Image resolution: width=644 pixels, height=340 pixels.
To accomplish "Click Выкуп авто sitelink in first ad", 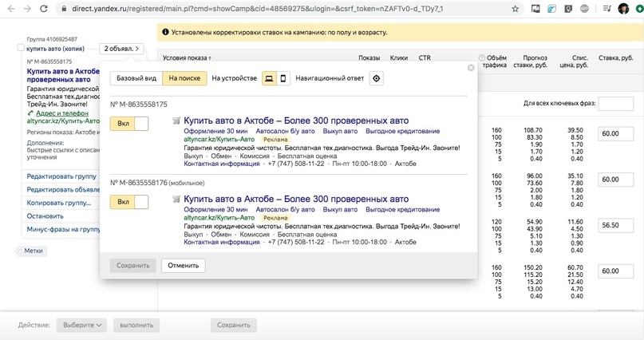I will (x=340, y=132).
